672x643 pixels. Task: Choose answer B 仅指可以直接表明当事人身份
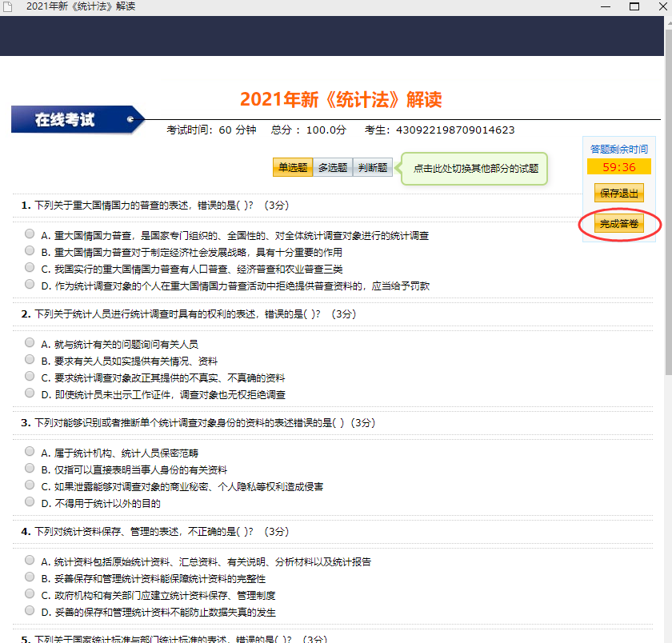29,468
